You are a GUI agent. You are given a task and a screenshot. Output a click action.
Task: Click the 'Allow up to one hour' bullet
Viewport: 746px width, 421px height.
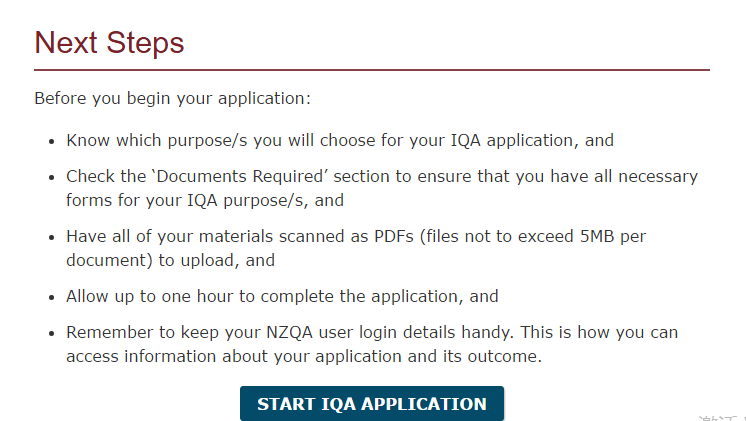[282, 296]
